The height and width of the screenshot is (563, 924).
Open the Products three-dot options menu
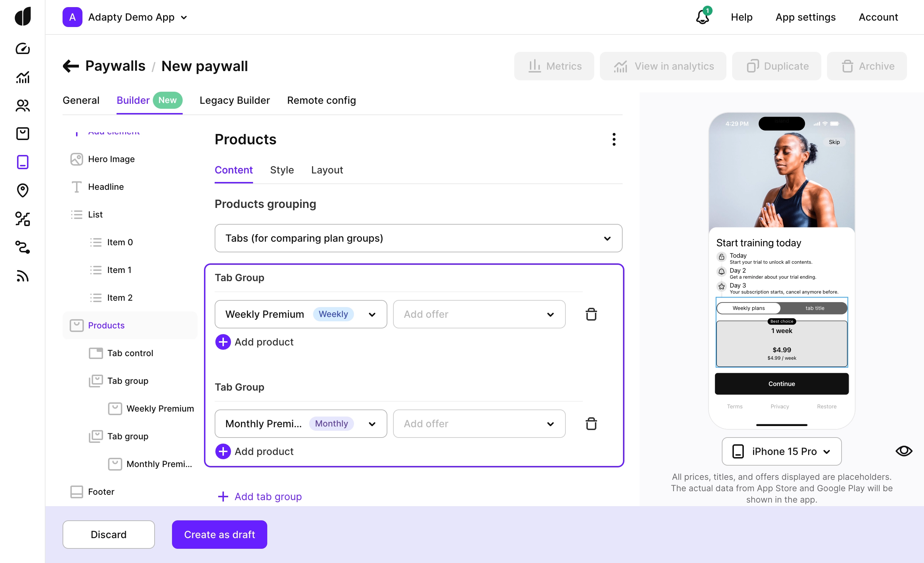[613, 140]
